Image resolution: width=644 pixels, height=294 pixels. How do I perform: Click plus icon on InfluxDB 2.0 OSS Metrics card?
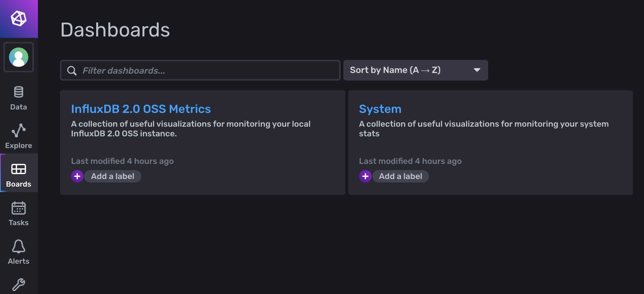tap(77, 176)
